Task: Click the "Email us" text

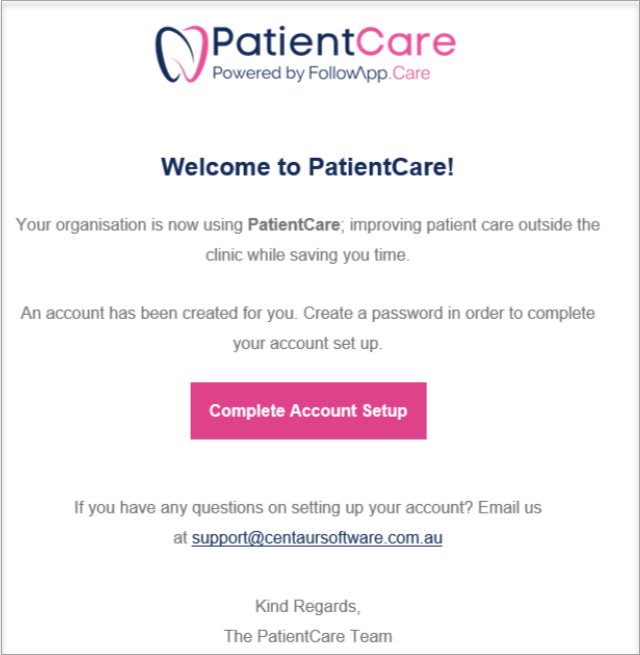Action: click(510, 508)
